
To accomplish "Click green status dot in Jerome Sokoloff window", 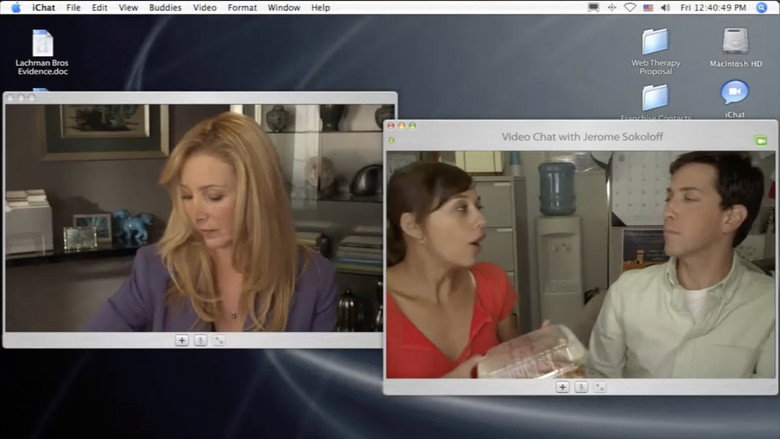I will (391, 141).
